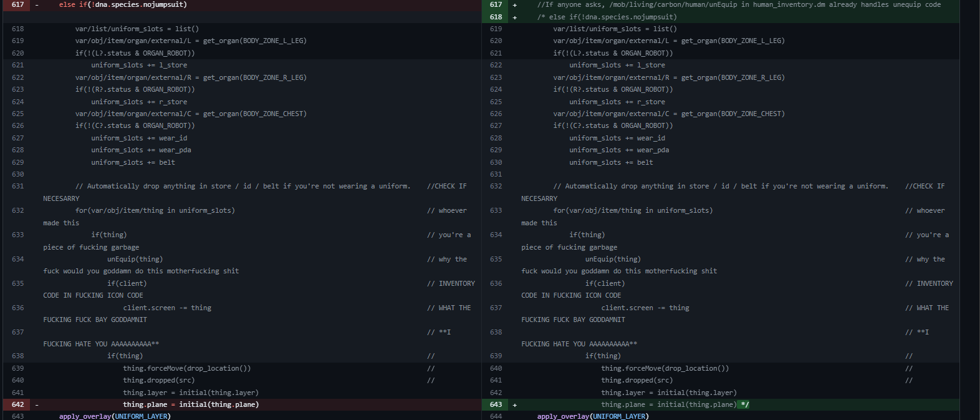Click "unEquip(thing)" on line 634
The height and width of the screenshot is (420, 980).
click(135, 259)
